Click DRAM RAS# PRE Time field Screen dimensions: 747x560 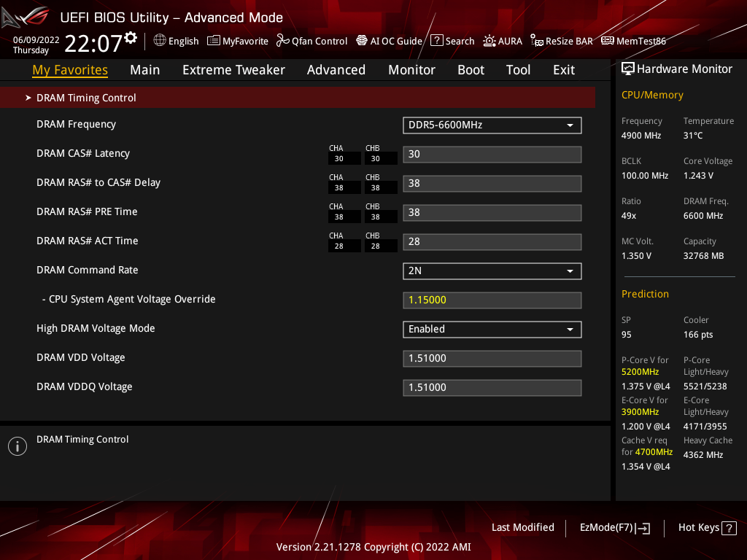[x=492, y=213]
